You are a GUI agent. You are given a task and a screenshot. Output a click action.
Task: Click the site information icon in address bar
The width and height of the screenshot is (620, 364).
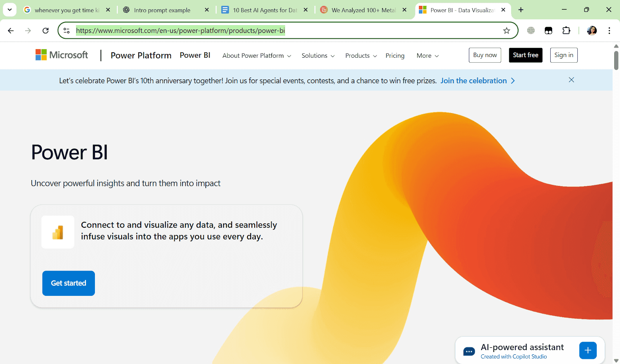click(66, 30)
